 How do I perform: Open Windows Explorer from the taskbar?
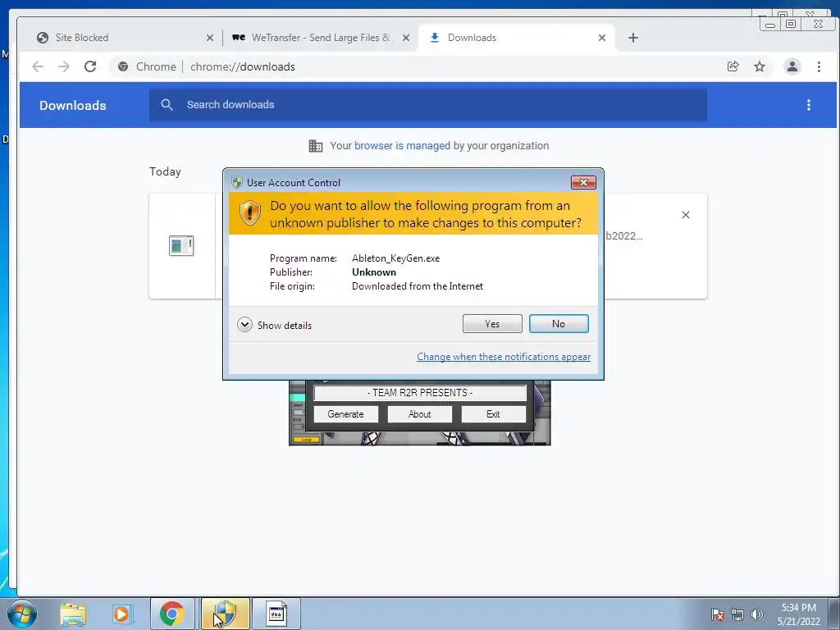click(x=73, y=614)
